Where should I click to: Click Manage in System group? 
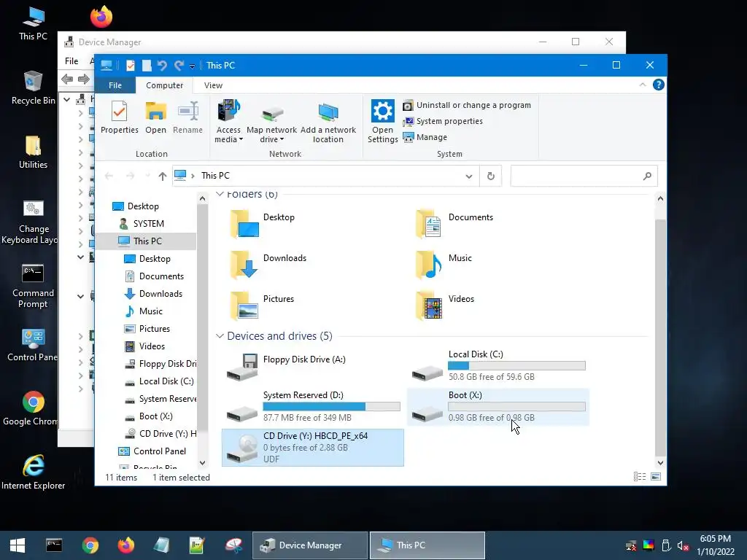tap(425, 137)
